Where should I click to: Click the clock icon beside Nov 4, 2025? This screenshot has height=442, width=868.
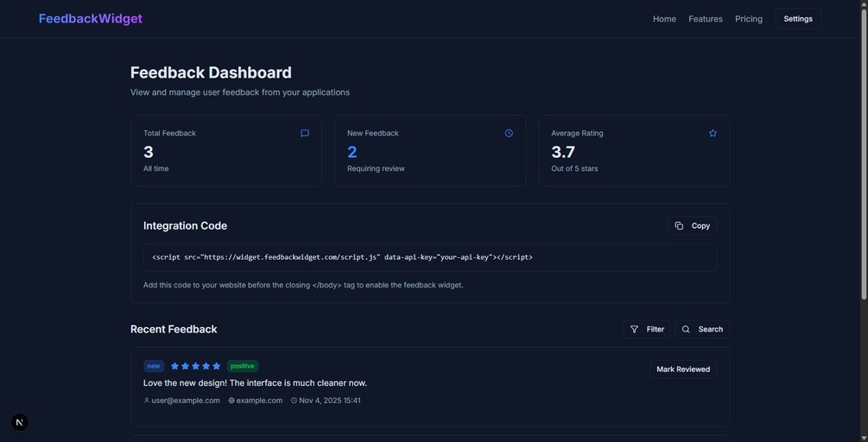click(294, 401)
